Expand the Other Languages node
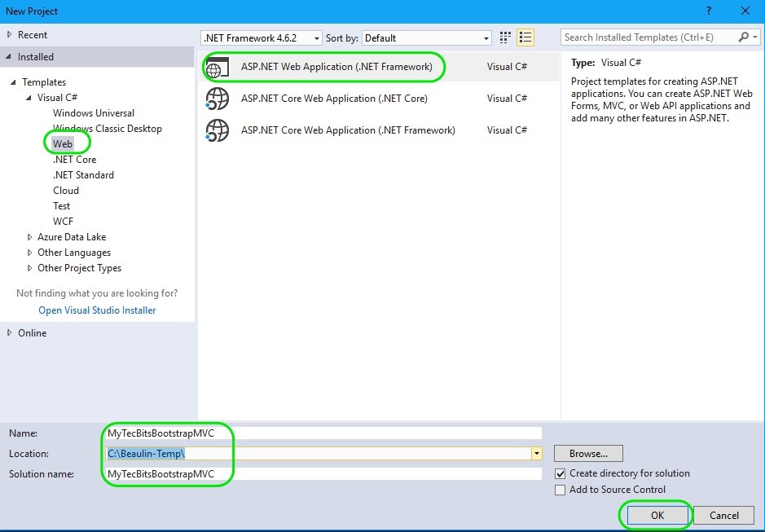The height and width of the screenshot is (532, 765). pyautogui.click(x=29, y=253)
